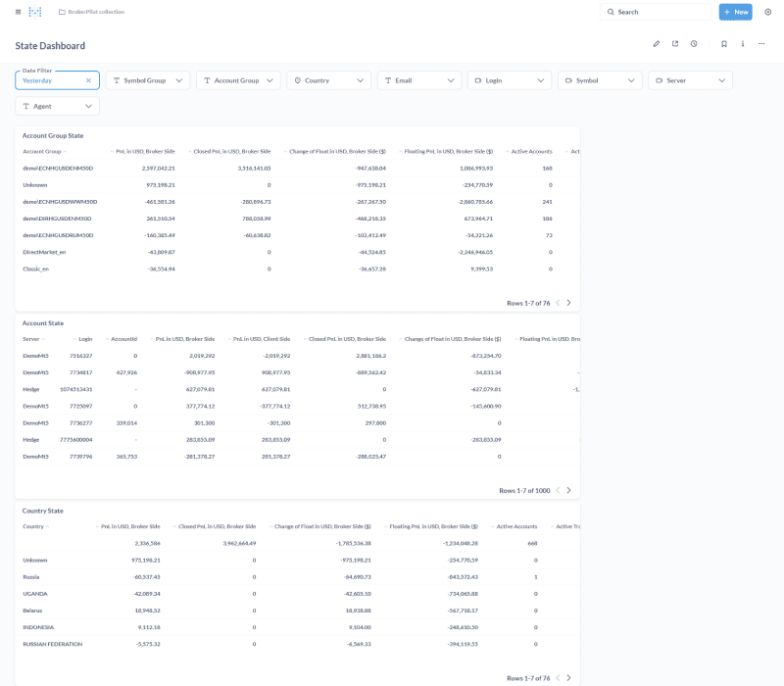Viewport: 784px width, 686px height.
Task: Click the Search bar
Action: [655, 12]
